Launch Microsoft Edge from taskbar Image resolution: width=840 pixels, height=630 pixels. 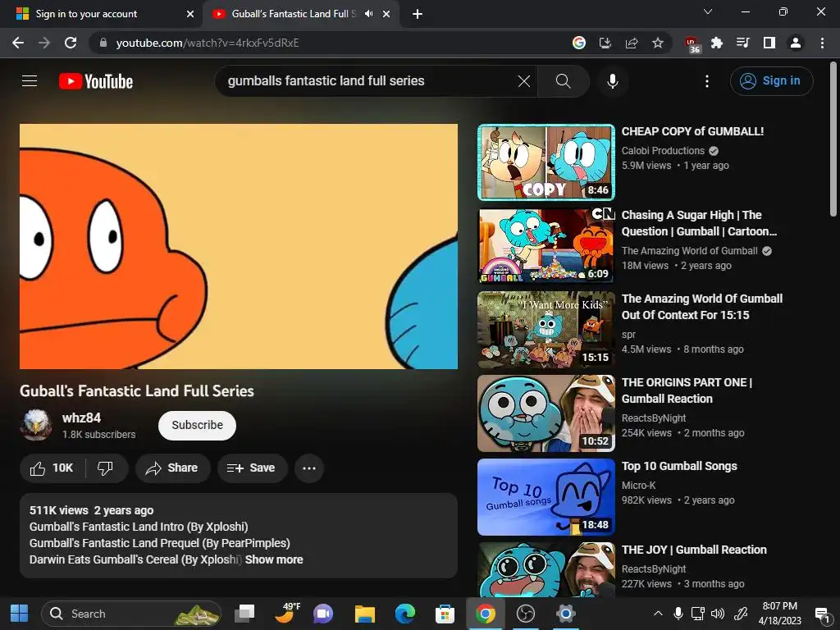coord(405,614)
